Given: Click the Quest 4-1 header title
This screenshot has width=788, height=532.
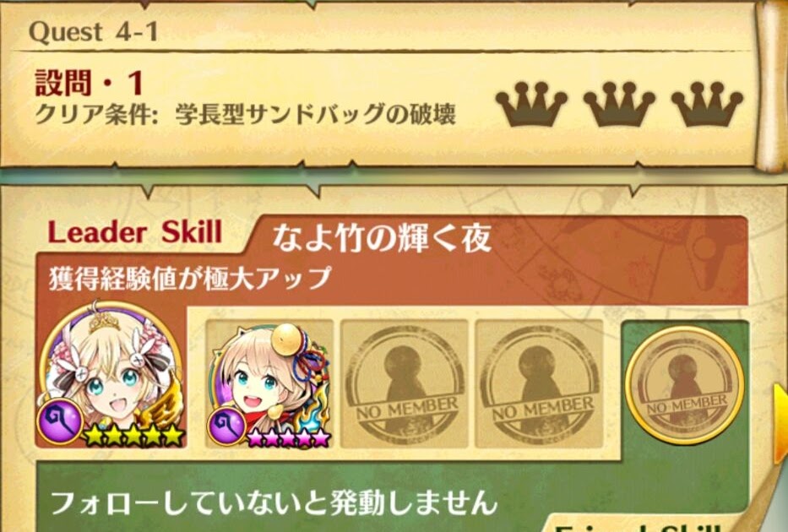Looking at the screenshot, I should pyautogui.click(x=94, y=33).
